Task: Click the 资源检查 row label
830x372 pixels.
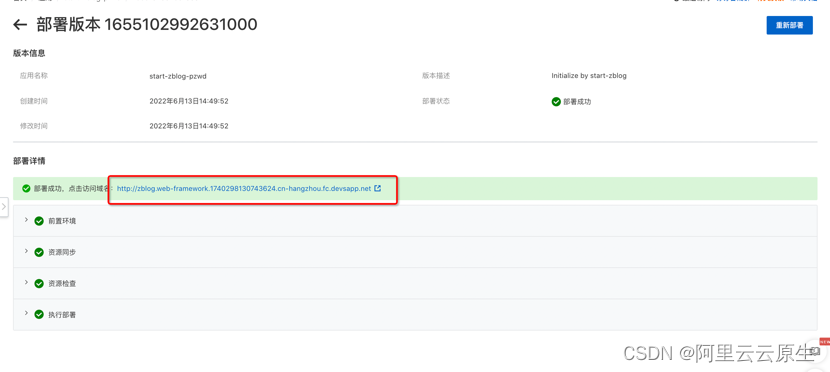Action: coord(62,284)
